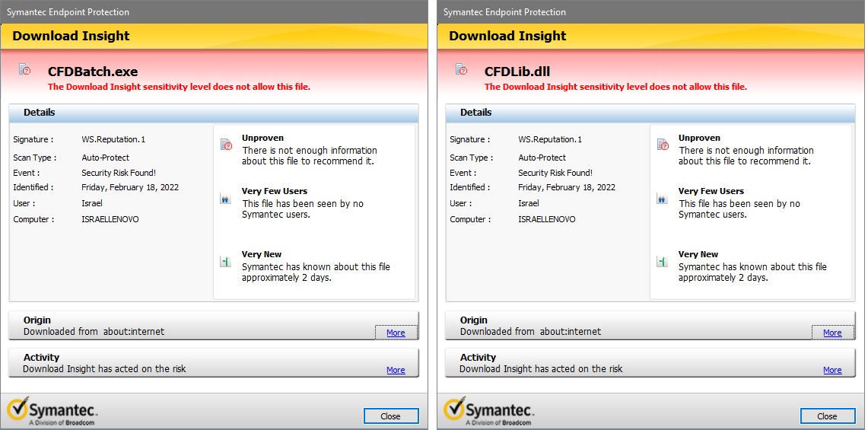The width and height of the screenshot is (868, 430).
Task: Click Unproven heading in CFDBatch.exe dialog
Action: 263,138
